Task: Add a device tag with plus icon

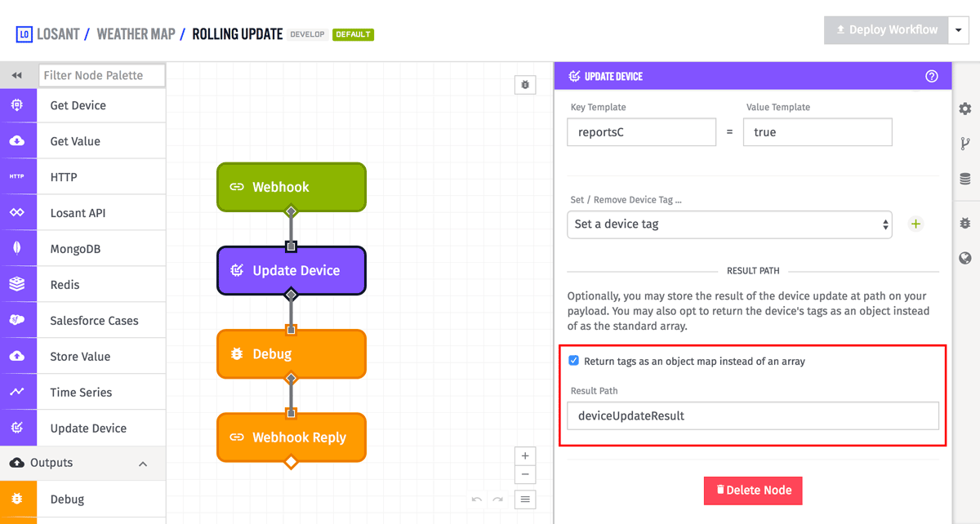Action: (915, 224)
